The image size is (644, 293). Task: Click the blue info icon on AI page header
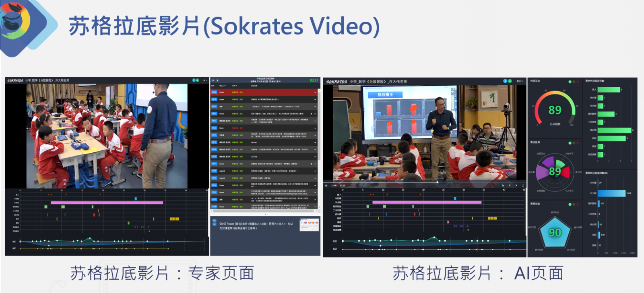(505, 81)
